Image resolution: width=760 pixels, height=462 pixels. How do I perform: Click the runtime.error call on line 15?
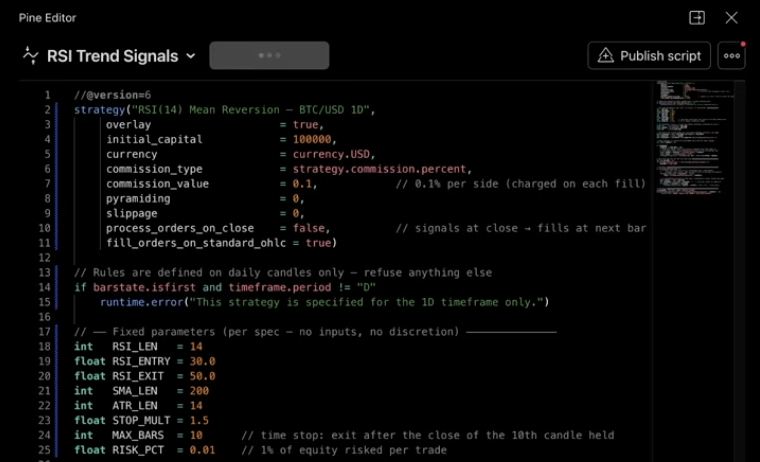point(142,302)
